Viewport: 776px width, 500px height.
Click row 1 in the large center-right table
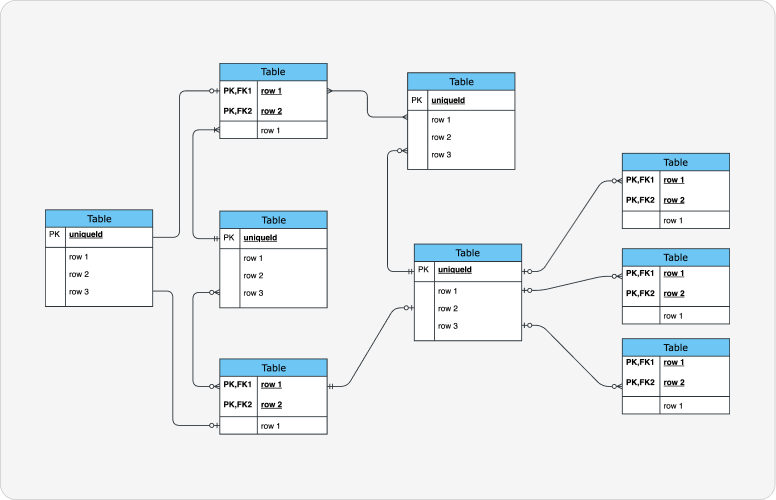(x=447, y=291)
